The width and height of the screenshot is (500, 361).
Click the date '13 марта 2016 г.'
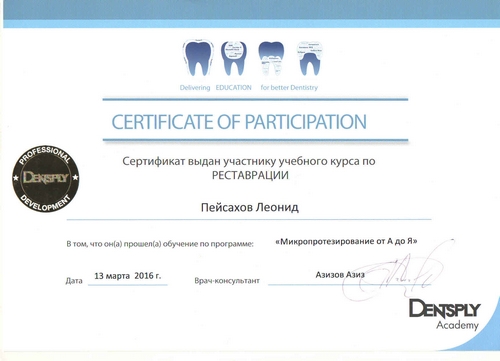point(128,276)
